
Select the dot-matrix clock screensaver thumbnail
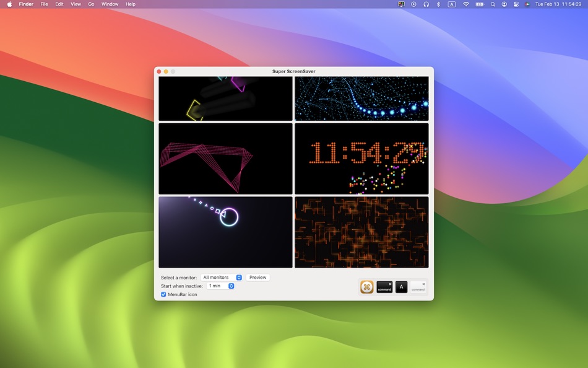361,159
